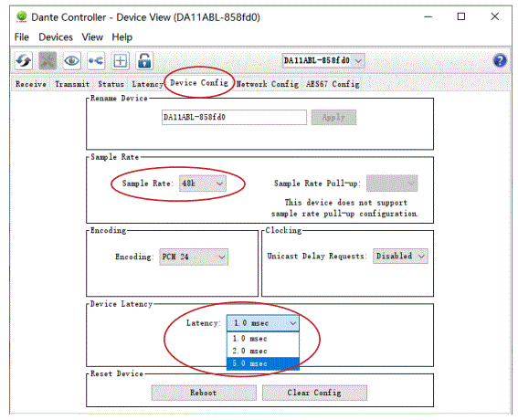
Task: Select 2.0 msec latency in the list
Action: [263, 351]
